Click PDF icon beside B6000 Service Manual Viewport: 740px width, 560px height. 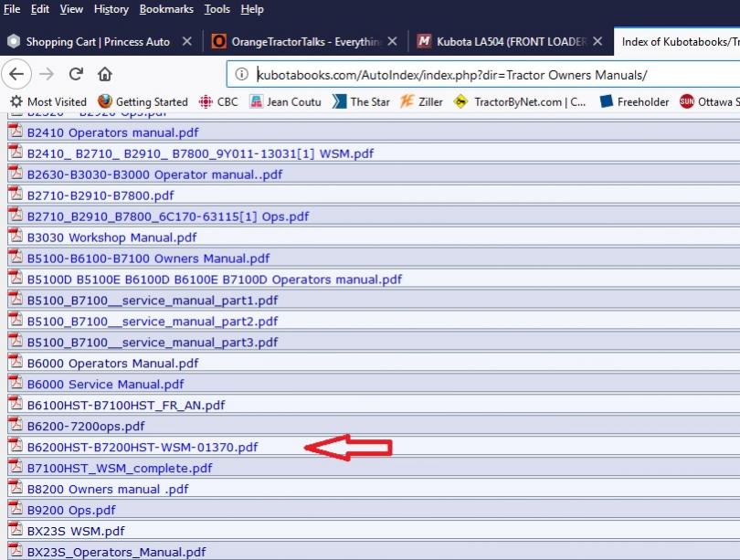(x=16, y=382)
